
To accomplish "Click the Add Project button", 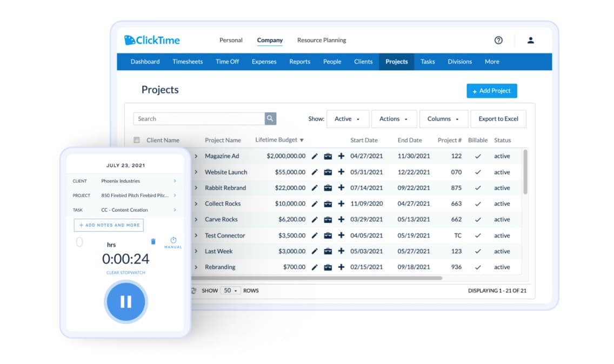I will [x=491, y=90].
